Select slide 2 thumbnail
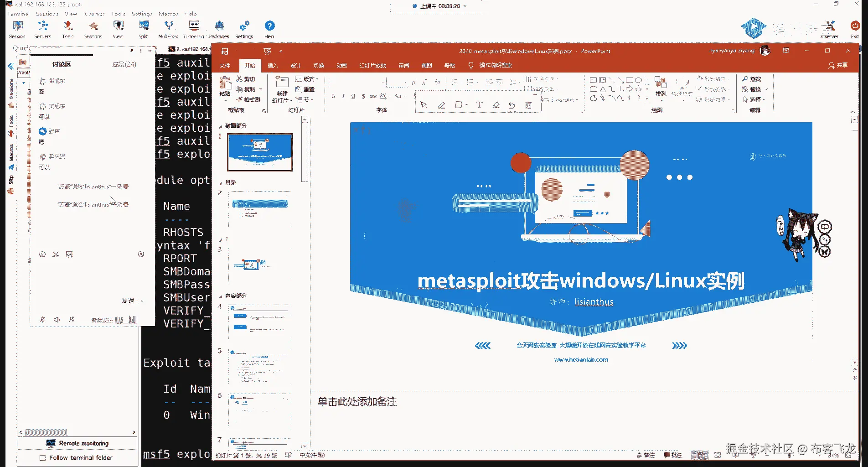This screenshot has width=868, height=467. click(260, 210)
